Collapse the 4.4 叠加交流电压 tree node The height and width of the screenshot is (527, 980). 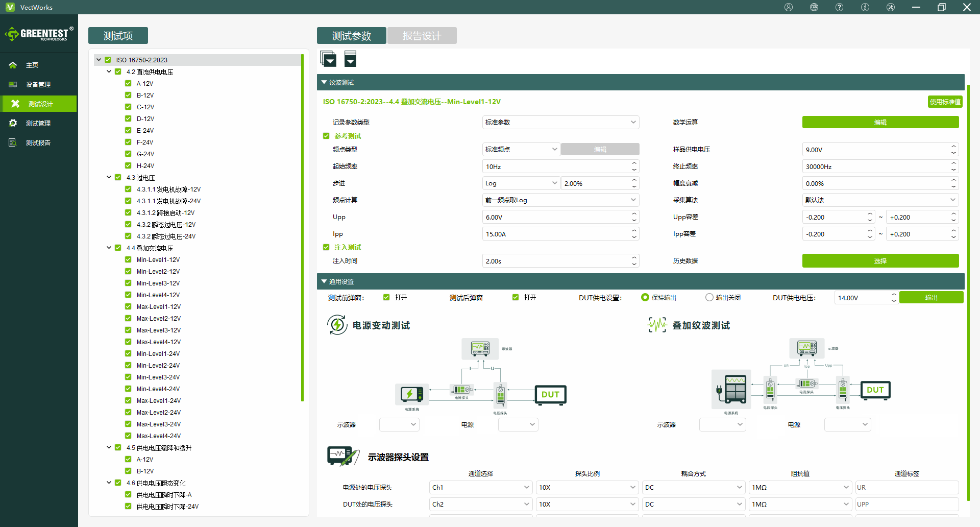click(x=109, y=248)
